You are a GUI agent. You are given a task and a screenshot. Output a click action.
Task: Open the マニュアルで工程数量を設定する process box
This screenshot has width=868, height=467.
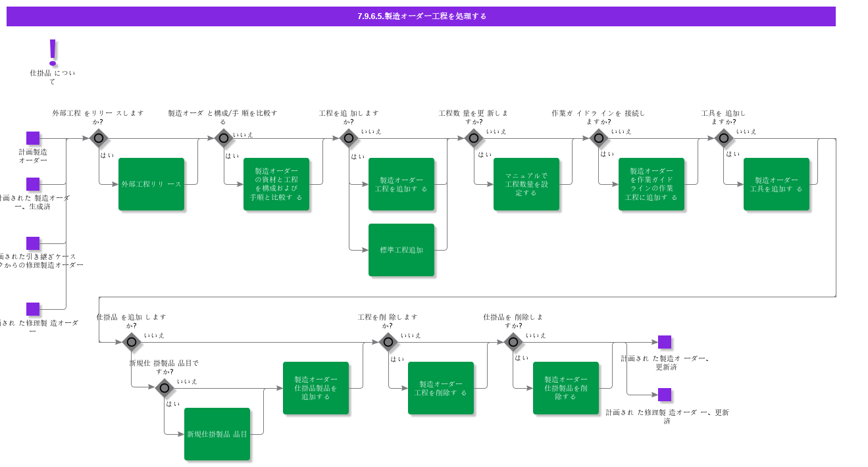click(526, 184)
